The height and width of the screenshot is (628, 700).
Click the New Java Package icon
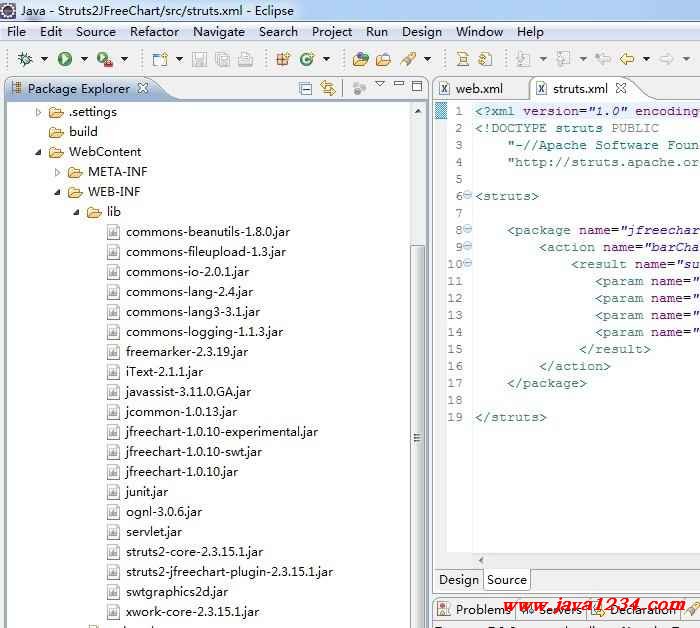(x=283, y=59)
